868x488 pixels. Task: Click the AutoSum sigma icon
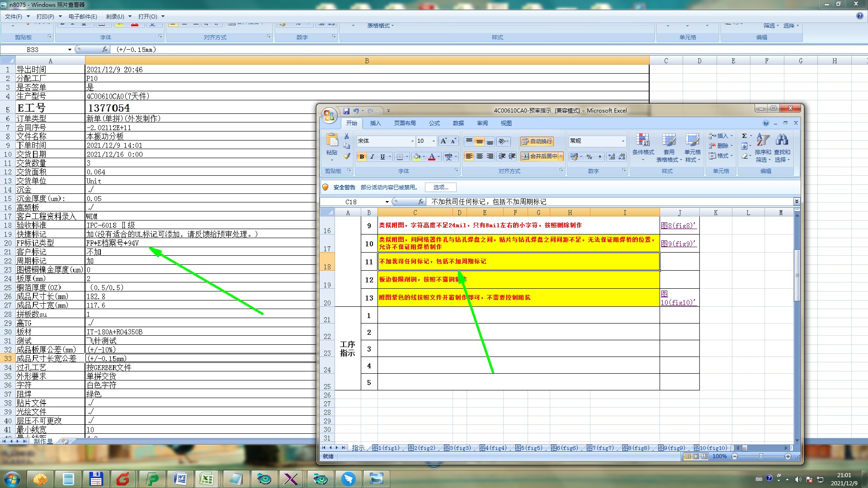point(744,136)
